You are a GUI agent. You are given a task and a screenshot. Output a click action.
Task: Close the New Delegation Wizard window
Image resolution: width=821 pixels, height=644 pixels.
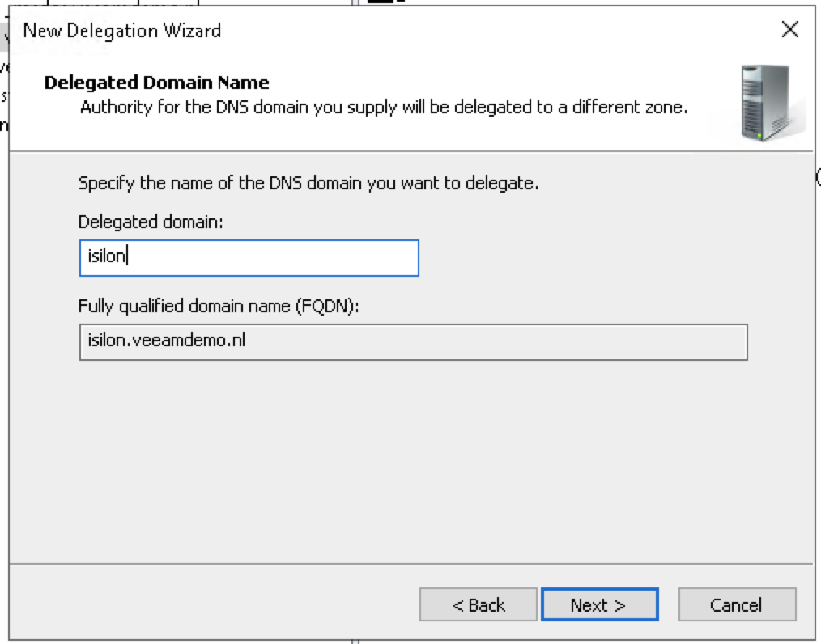789,31
